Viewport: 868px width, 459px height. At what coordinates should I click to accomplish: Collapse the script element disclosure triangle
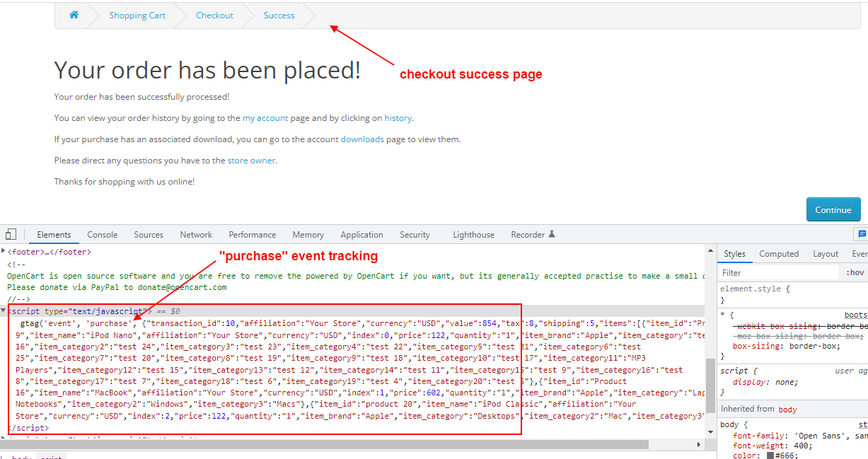(4, 310)
